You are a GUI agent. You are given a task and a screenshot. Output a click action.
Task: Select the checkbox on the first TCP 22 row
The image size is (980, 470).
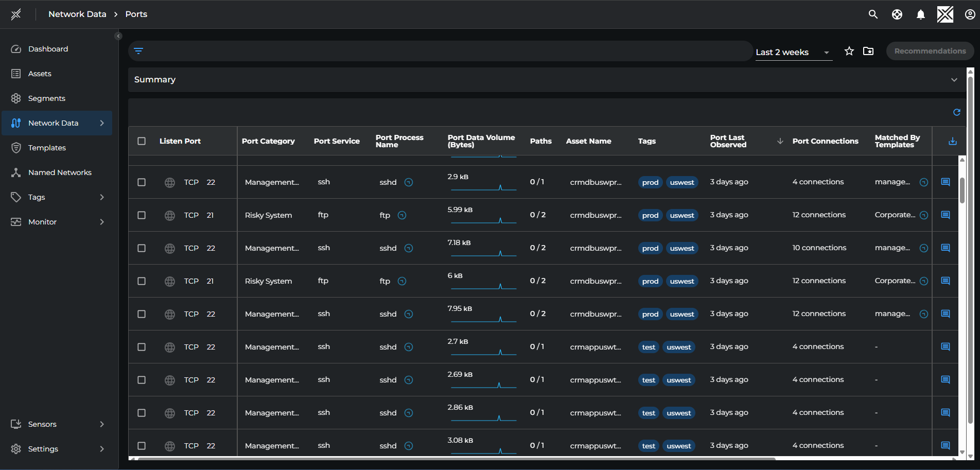pyautogui.click(x=142, y=182)
